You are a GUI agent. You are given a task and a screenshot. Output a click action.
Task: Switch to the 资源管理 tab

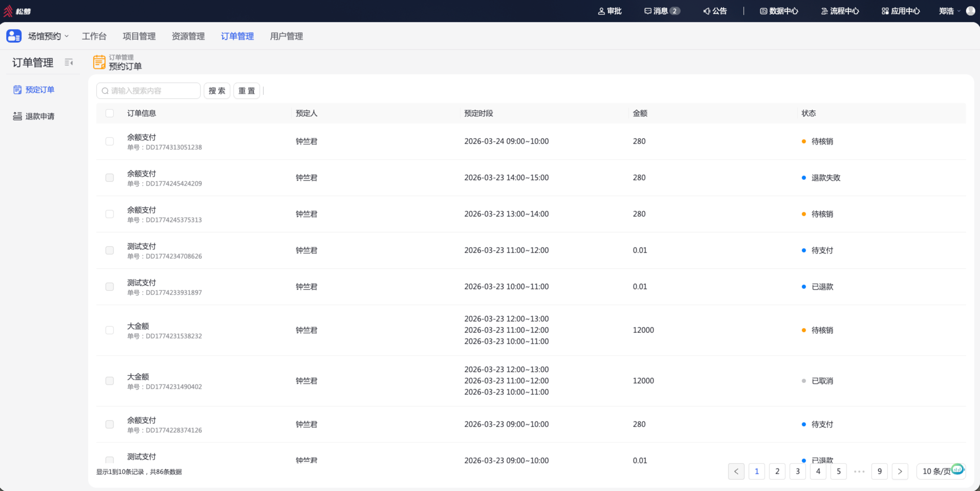(188, 36)
